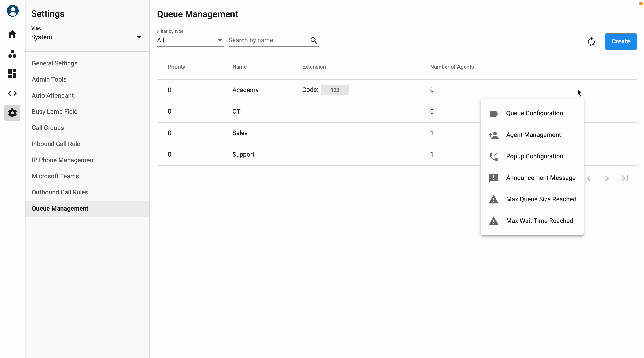Click the Popup Configuration phone icon

pos(493,156)
